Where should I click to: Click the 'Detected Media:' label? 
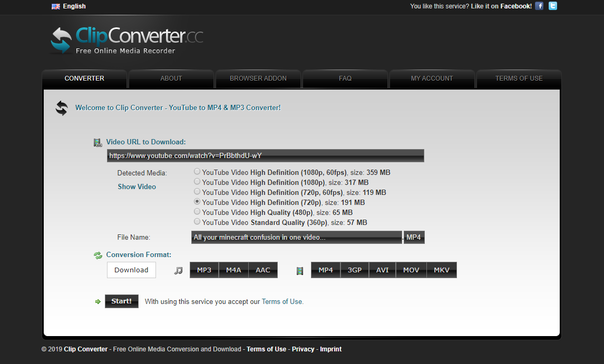142,173
